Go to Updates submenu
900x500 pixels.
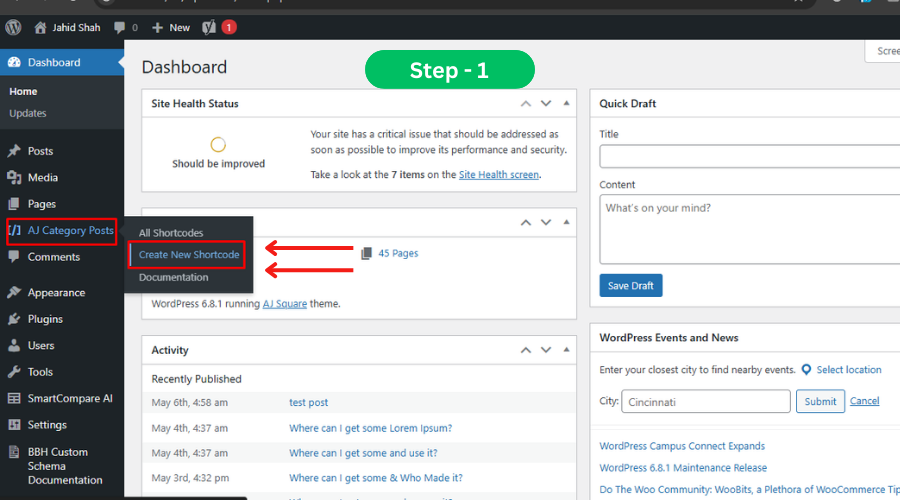coord(28,113)
